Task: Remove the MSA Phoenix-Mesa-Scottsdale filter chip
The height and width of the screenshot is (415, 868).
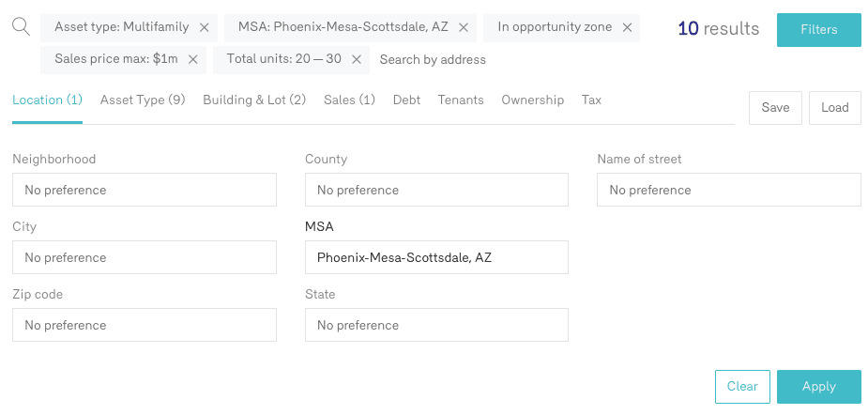Action: [x=464, y=28]
